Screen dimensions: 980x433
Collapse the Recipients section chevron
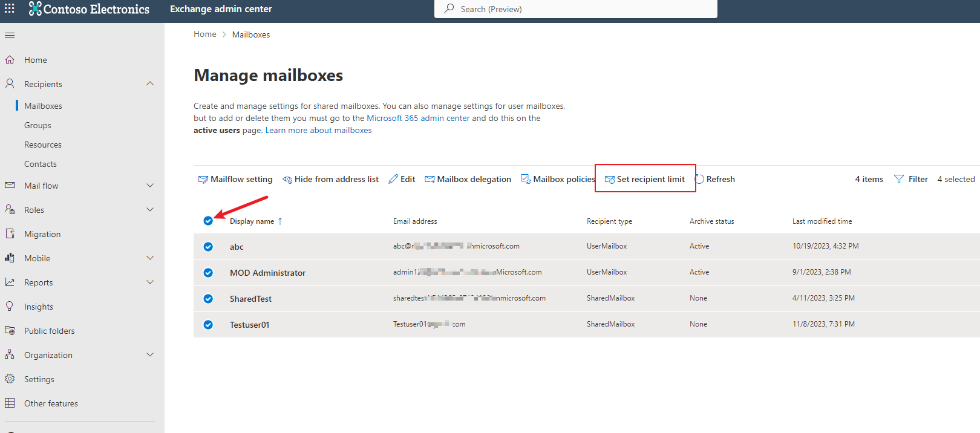point(150,83)
